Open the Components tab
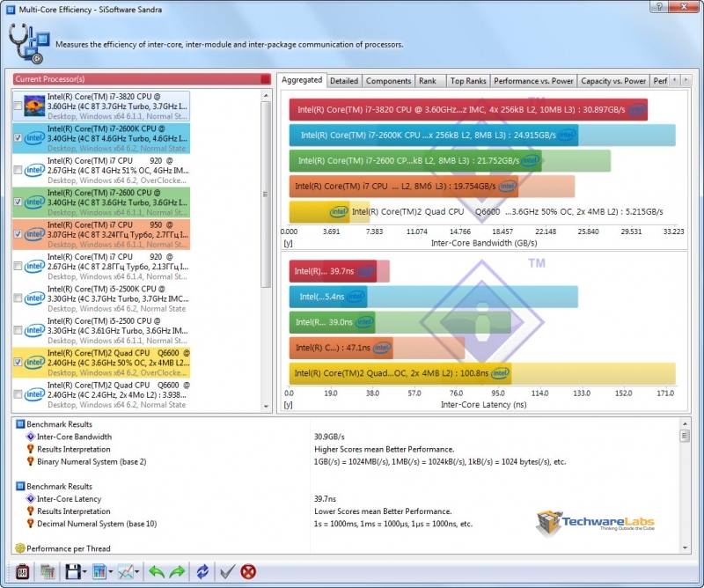 (388, 81)
